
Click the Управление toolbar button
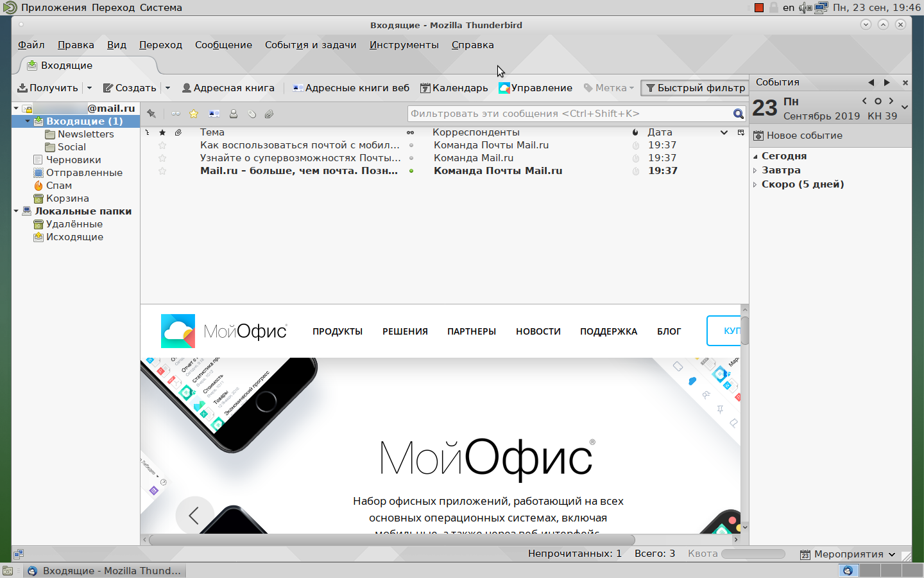[x=536, y=88]
